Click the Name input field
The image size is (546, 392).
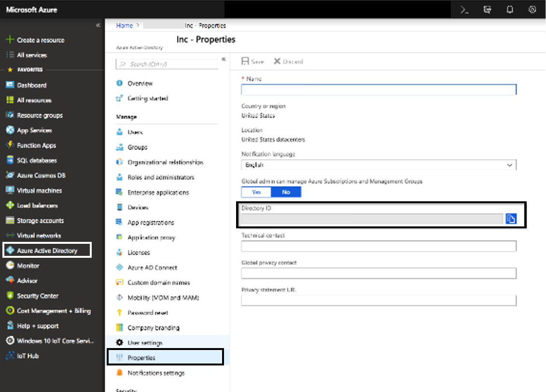pyautogui.click(x=378, y=90)
